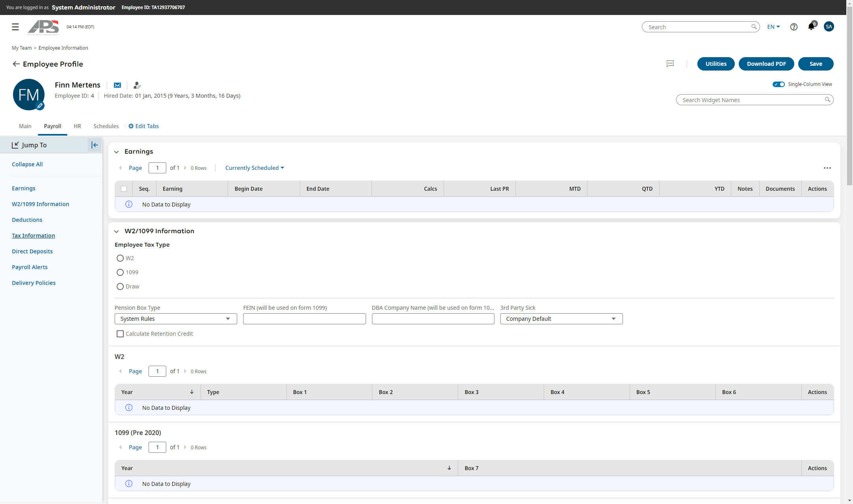Jump to Direct Deposits section link
Image resolution: width=853 pixels, height=504 pixels.
(x=32, y=251)
